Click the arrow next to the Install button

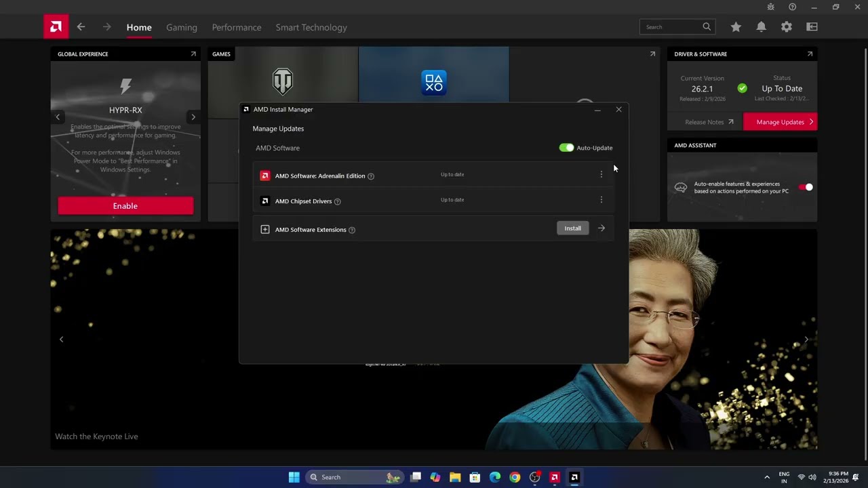[601, 228]
